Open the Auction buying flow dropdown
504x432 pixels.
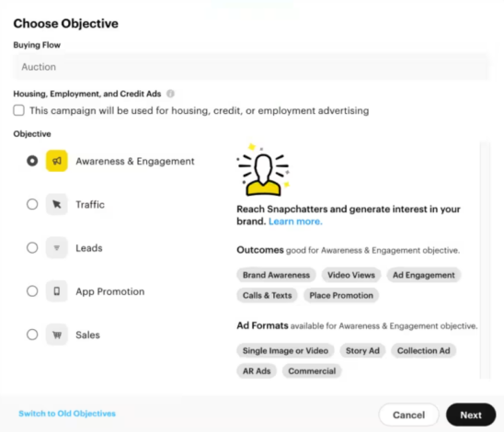point(251,67)
